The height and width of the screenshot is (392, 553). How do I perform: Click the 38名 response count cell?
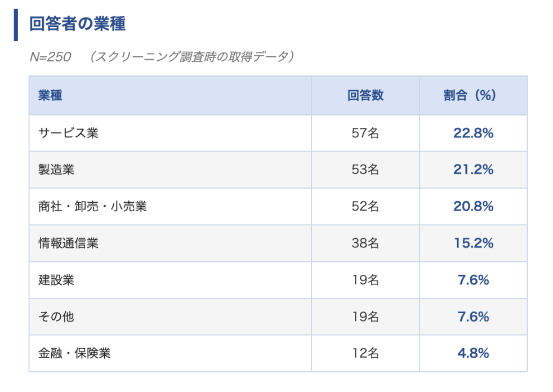pos(365,243)
